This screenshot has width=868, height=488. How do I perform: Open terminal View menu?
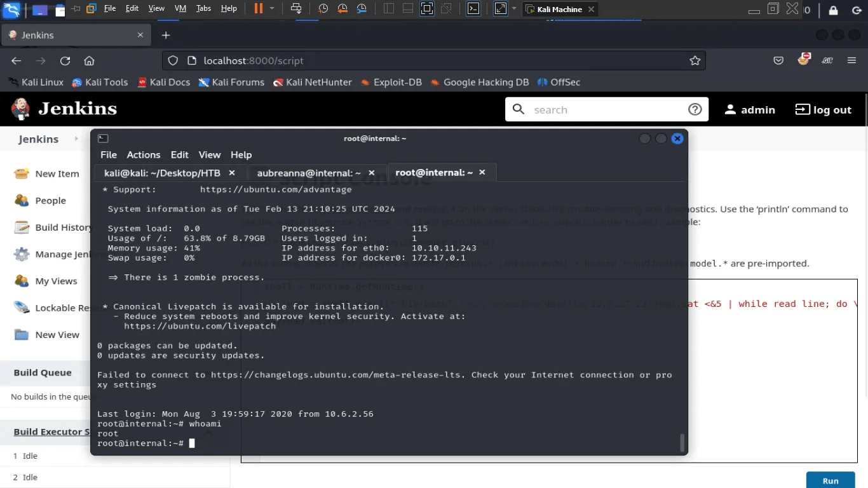point(210,154)
